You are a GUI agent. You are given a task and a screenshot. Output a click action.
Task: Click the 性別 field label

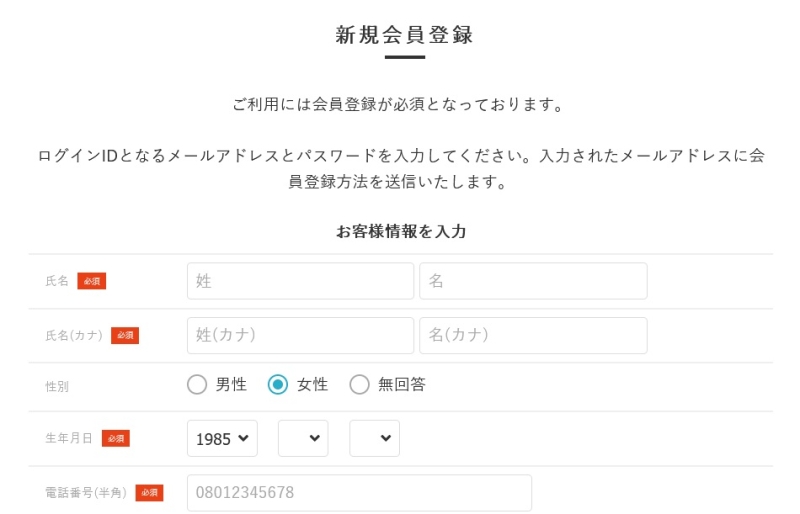pyautogui.click(x=57, y=386)
